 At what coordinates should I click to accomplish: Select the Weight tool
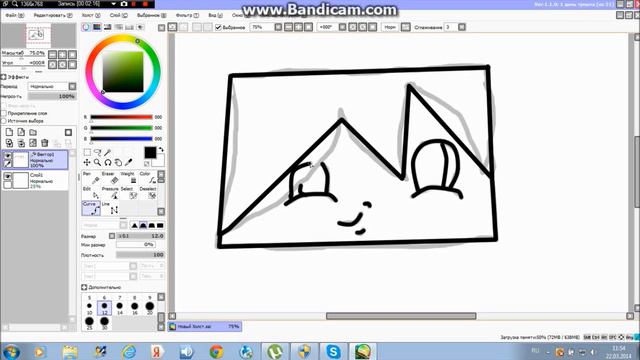coord(129,178)
